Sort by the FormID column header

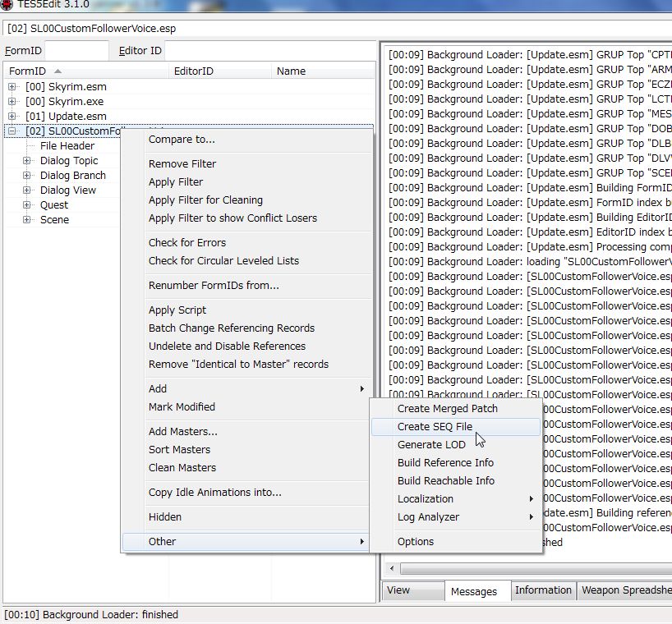86,71
